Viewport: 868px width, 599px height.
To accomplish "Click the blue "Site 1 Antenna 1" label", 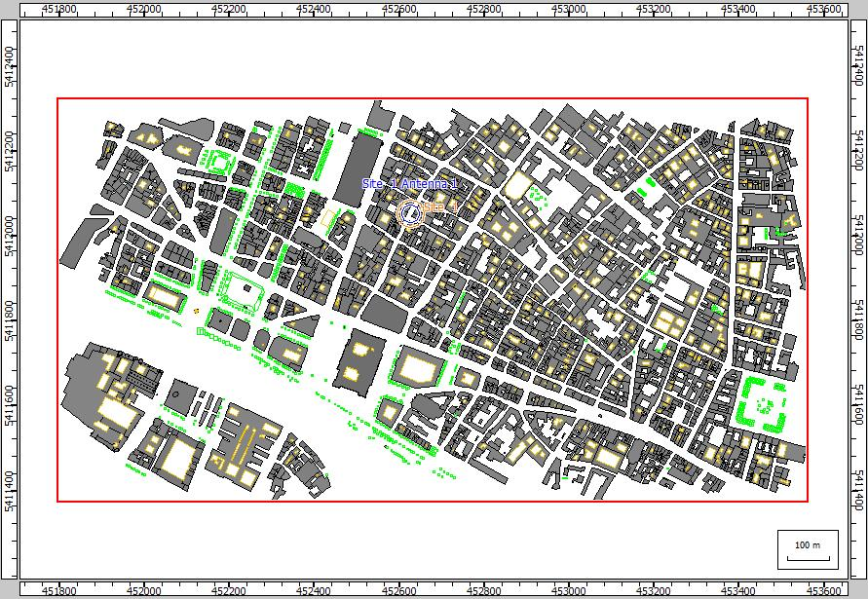I will point(408,184).
